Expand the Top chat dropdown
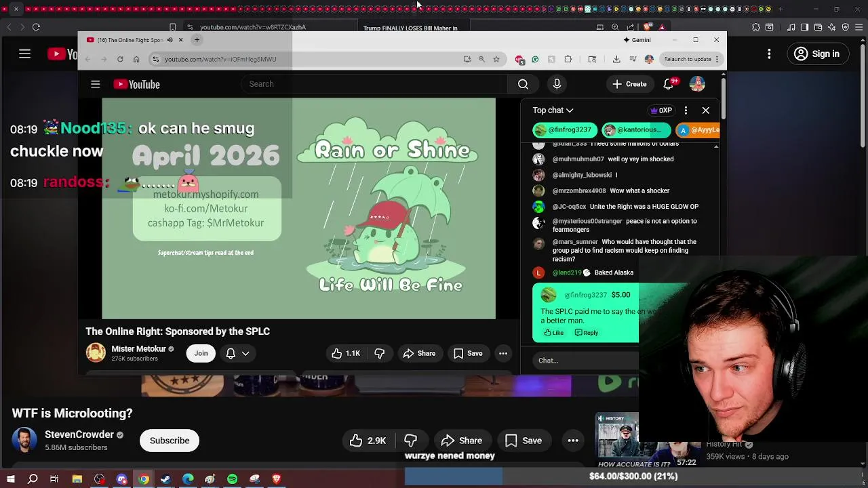 pyautogui.click(x=553, y=110)
